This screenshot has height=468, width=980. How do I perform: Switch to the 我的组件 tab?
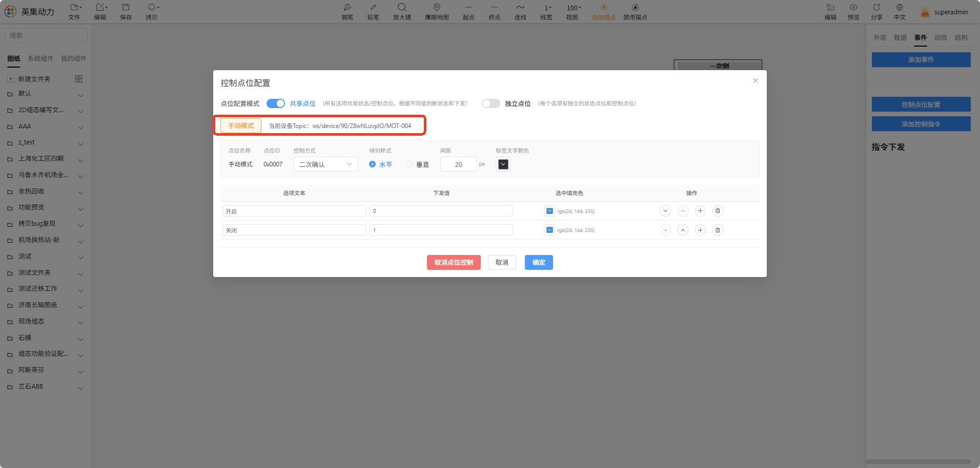point(74,59)
